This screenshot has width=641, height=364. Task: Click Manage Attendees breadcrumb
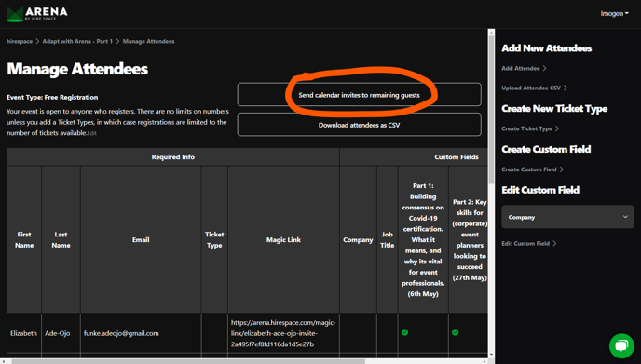point(148,41)
